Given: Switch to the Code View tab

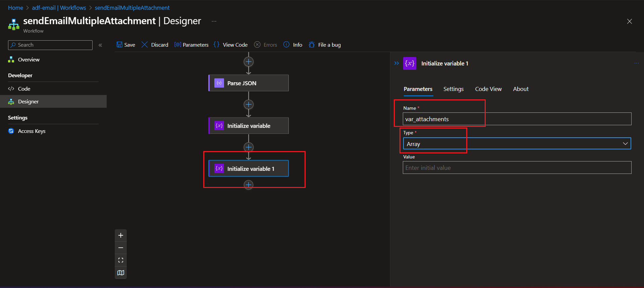Looking at the screenshot, I should [x=488, y=89].
